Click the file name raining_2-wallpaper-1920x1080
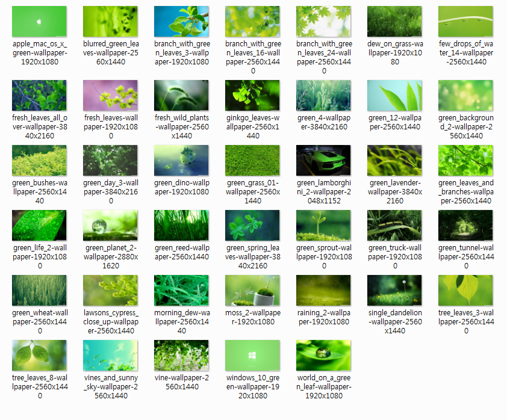This screenshot has width=507, height=420. click(324, 317)
